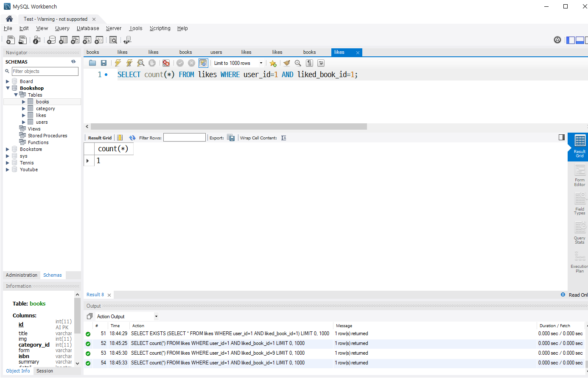Click the Filter objects search field
The height and width of the screenshot is (378, 588).
pyautogui.click(x=45, y=71)
